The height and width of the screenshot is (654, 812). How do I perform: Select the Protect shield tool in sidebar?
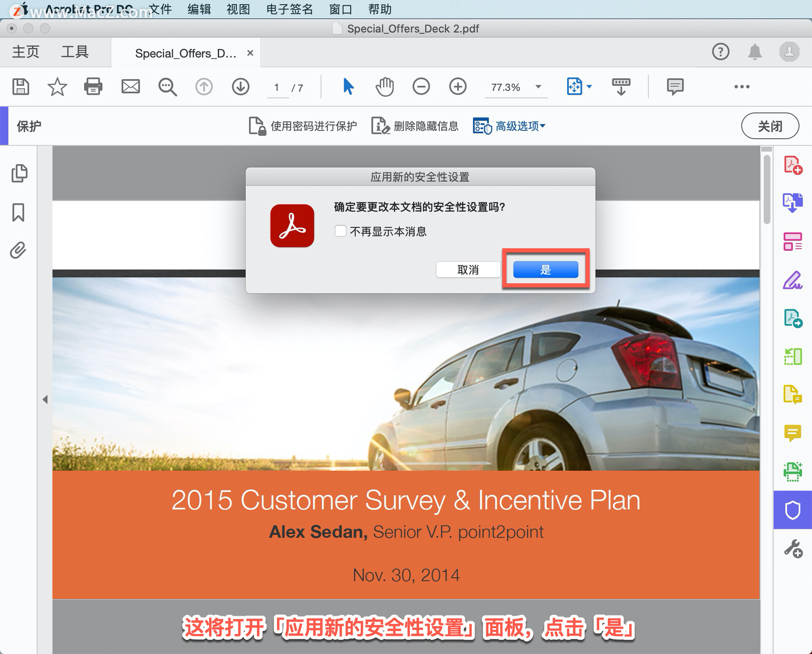tap(793, 510)
